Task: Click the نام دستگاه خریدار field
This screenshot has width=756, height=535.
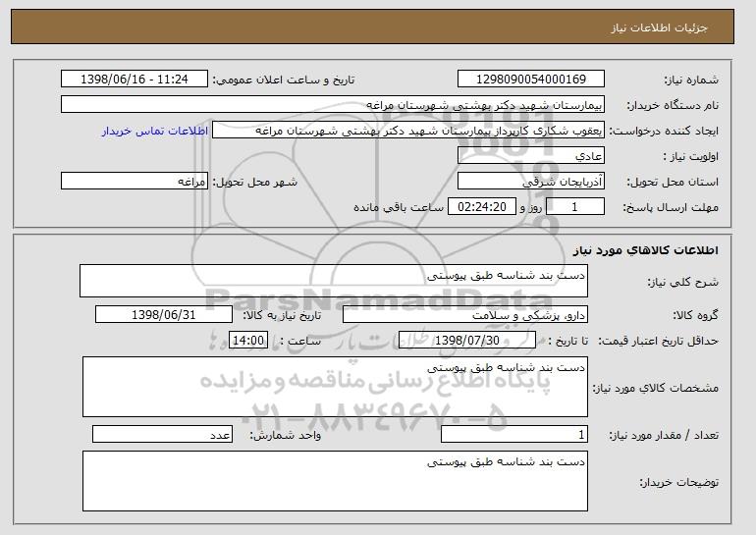Action: pos(333,105)
